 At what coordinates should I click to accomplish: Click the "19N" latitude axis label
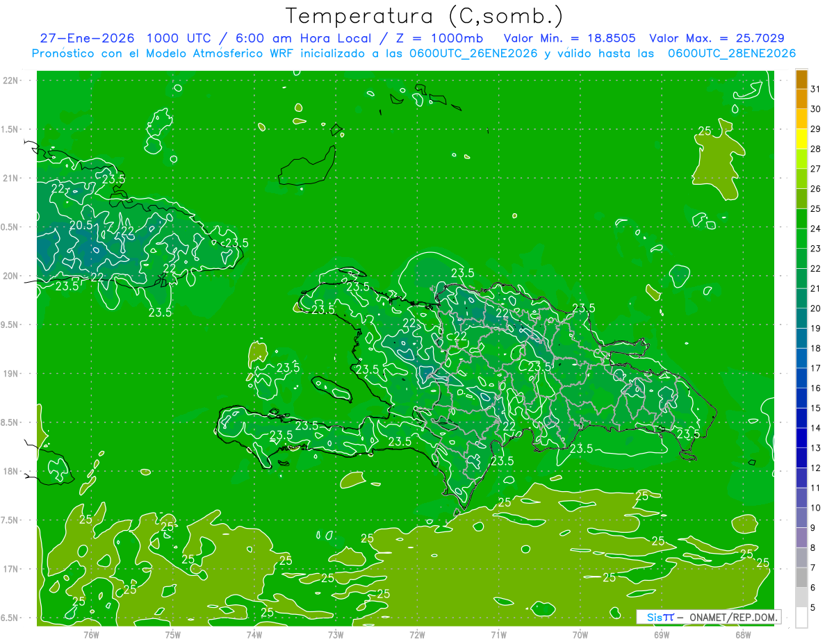[x=10, y=374]
